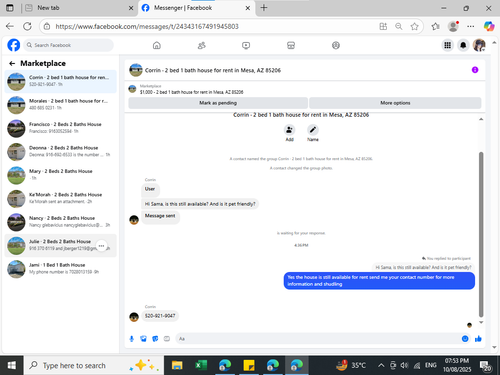This screenshot has width=500, height=375.
Task: Click More options button
Action: tap(395, 103)
